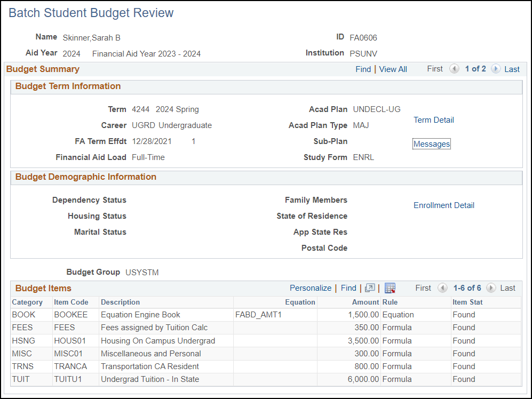The width and height of the screenshot is (532, 399).
Task: Download the Budget Items grid to Excel
Action: pyautogui.click(x=390, y=288)
